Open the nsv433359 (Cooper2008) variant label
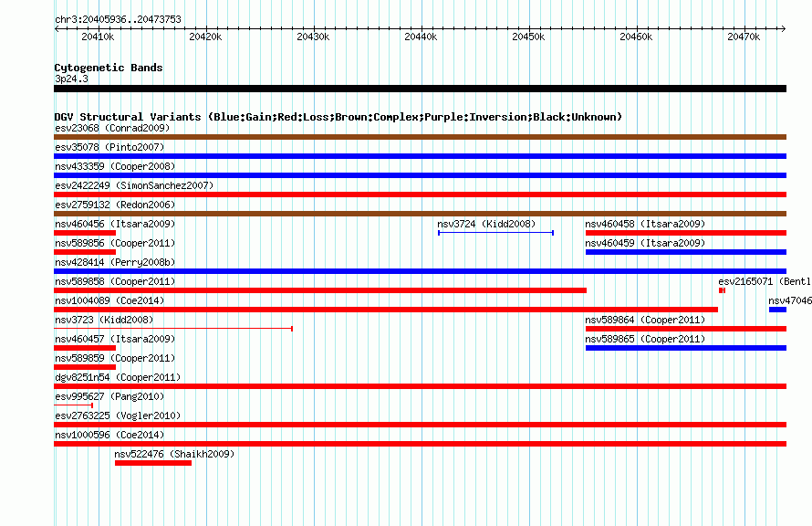Viewport: 812px width, 526px height. point(115,166)
